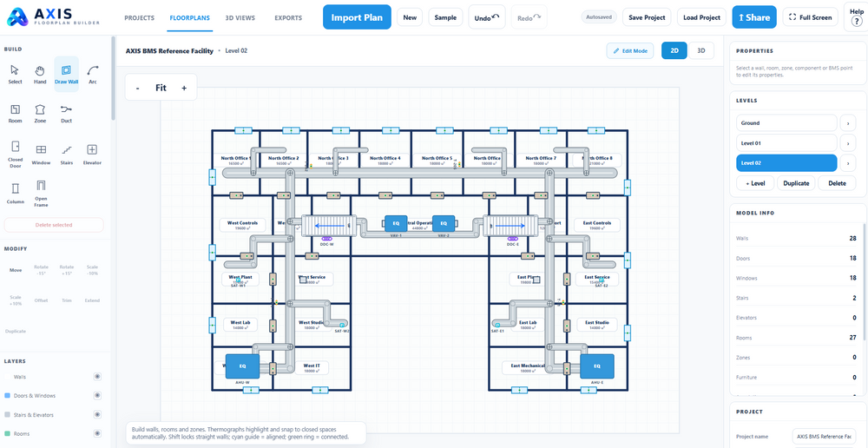Select the Stairs component
This screenshot has width=868, height=448.
click(67, 154)
